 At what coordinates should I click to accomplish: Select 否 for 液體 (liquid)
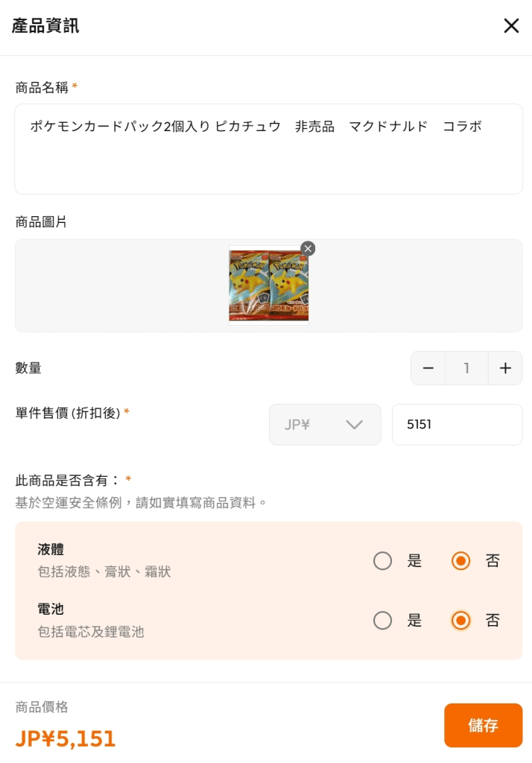click(461, 561)
